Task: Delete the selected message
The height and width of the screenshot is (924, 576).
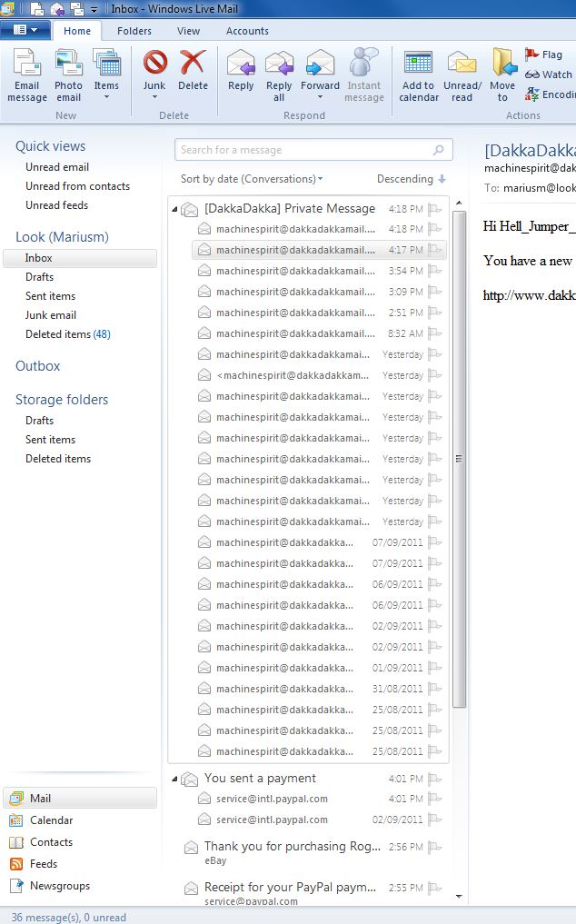Action: click(193, 71)
